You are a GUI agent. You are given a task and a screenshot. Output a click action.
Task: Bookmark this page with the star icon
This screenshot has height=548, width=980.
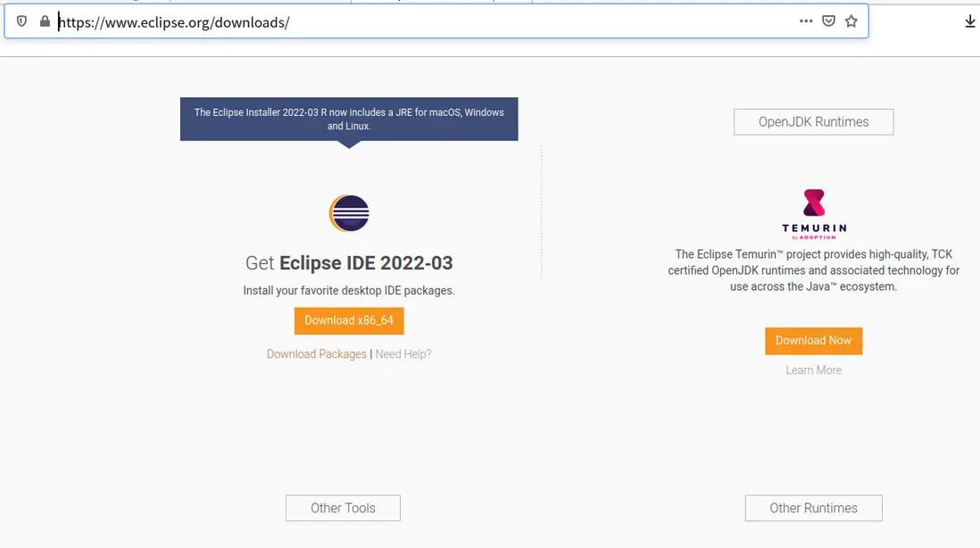tap(851, 21)
